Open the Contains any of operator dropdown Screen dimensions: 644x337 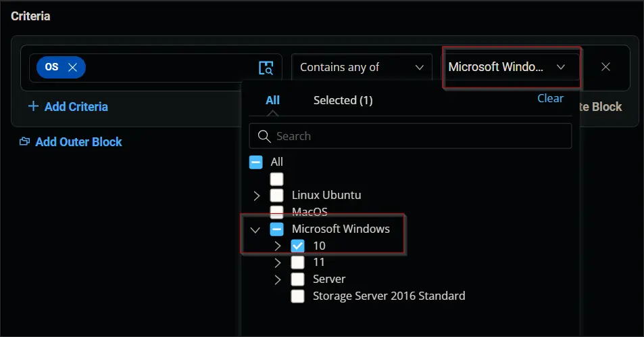click(x=362, y=67)
